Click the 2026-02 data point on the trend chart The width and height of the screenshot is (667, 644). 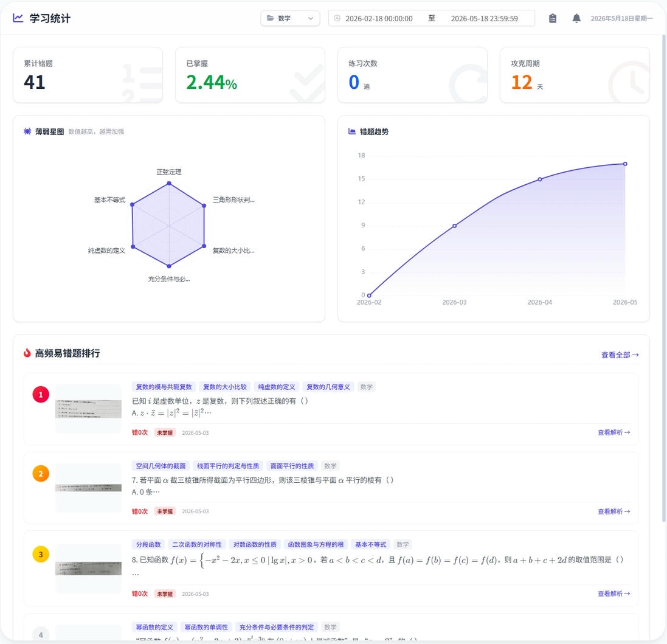coord(369,295)
